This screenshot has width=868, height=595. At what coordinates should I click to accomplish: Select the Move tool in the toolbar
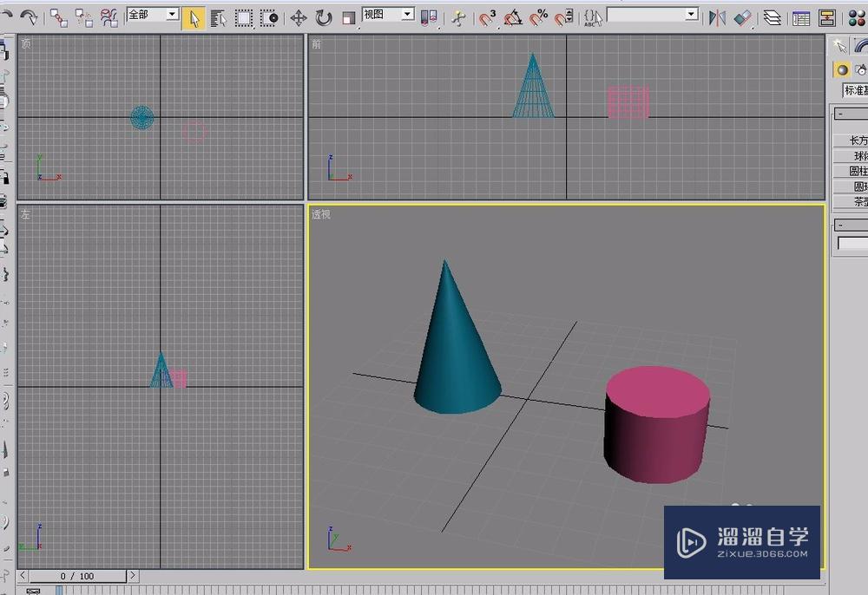pyautogui.click(x=299, y=17)
